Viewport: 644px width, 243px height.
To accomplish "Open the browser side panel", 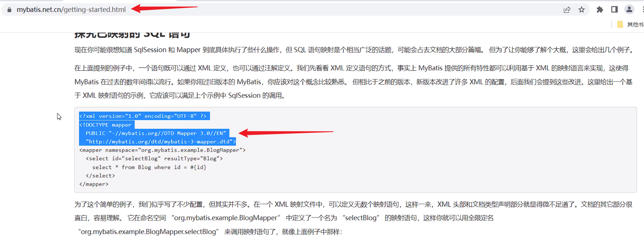I will (615, 10).
